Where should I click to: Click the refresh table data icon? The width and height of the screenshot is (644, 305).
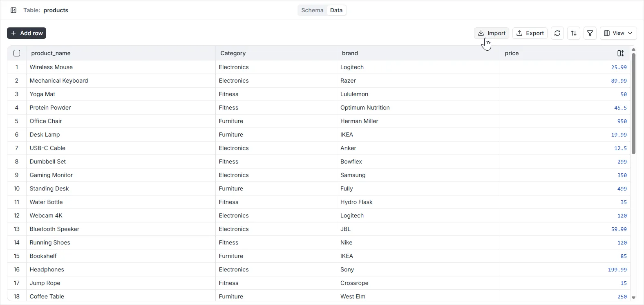tap(557, 33)
